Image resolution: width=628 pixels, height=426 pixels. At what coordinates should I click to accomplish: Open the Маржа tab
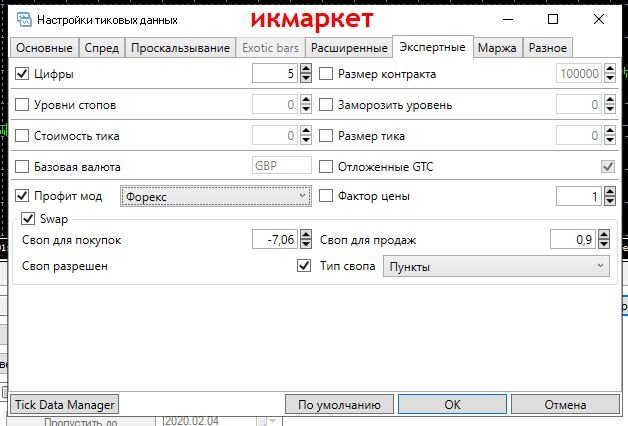point(497,48)
